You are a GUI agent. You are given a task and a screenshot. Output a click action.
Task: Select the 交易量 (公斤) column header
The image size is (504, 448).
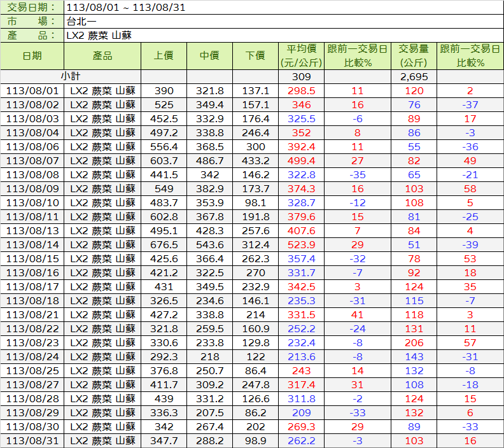(414, 56)
